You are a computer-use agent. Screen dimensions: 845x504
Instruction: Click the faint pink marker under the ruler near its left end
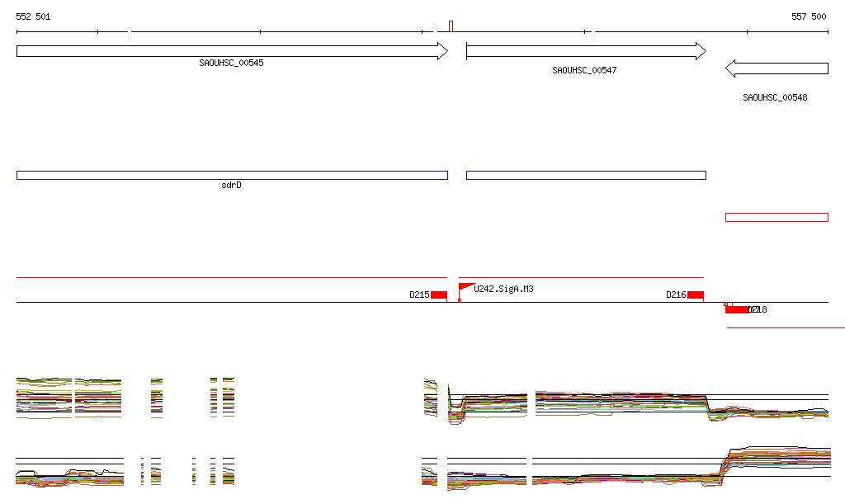130,36
